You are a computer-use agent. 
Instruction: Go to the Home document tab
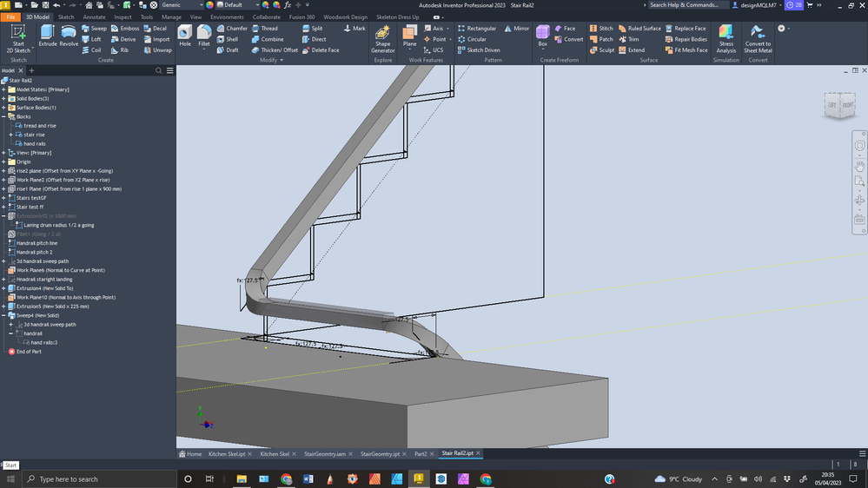pos(190,453)
